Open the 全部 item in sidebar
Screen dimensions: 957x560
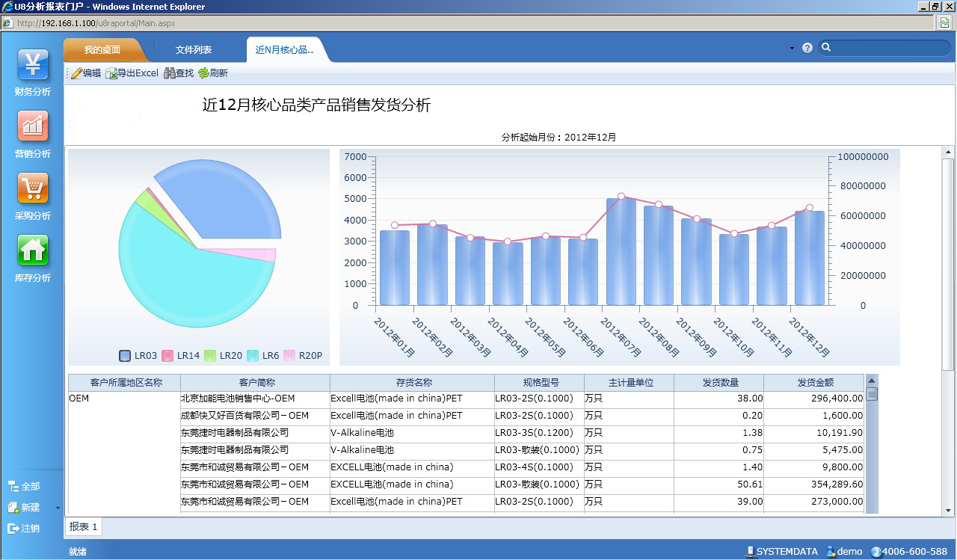[24, 487]
